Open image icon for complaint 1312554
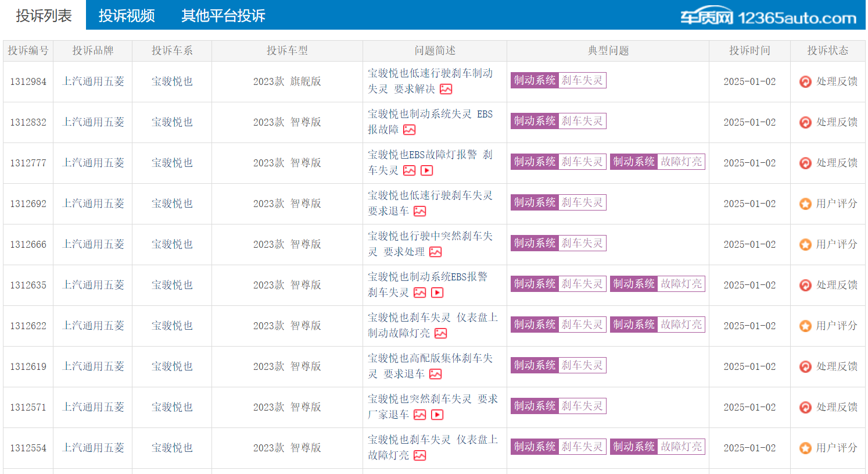Image resolution: width=868 pixels, height=474 pixels. (x=420, y=455)
